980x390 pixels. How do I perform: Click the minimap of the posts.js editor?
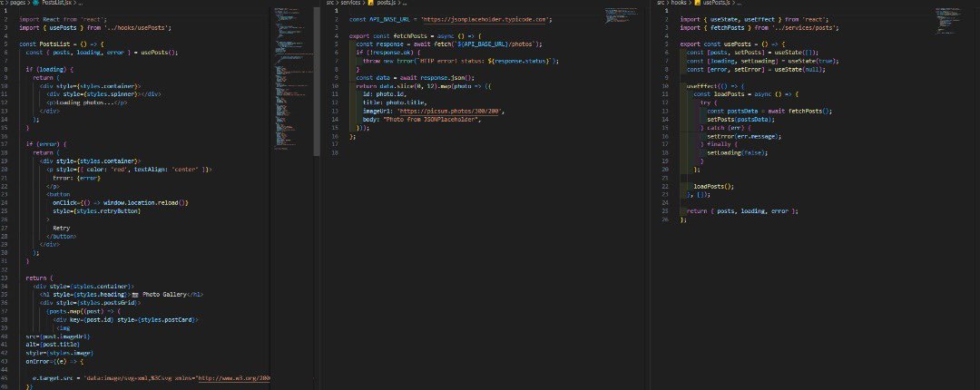click(x=620, y=16)
